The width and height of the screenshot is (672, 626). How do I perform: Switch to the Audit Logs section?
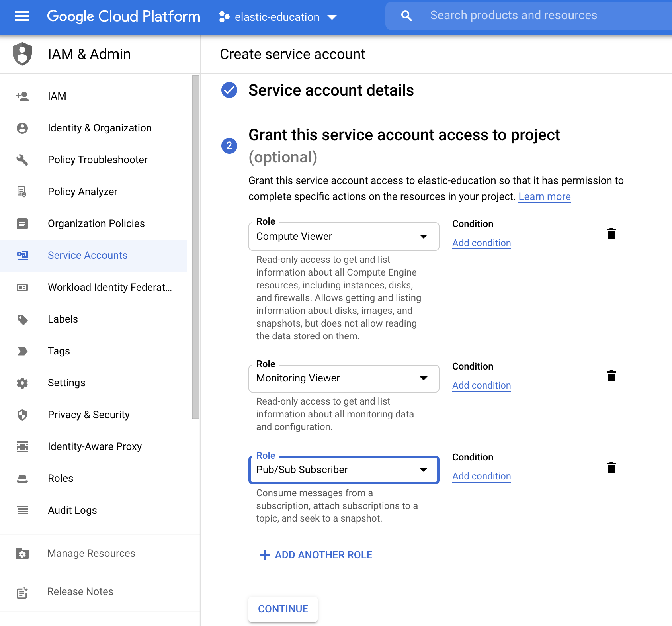(x=72, y=510)
